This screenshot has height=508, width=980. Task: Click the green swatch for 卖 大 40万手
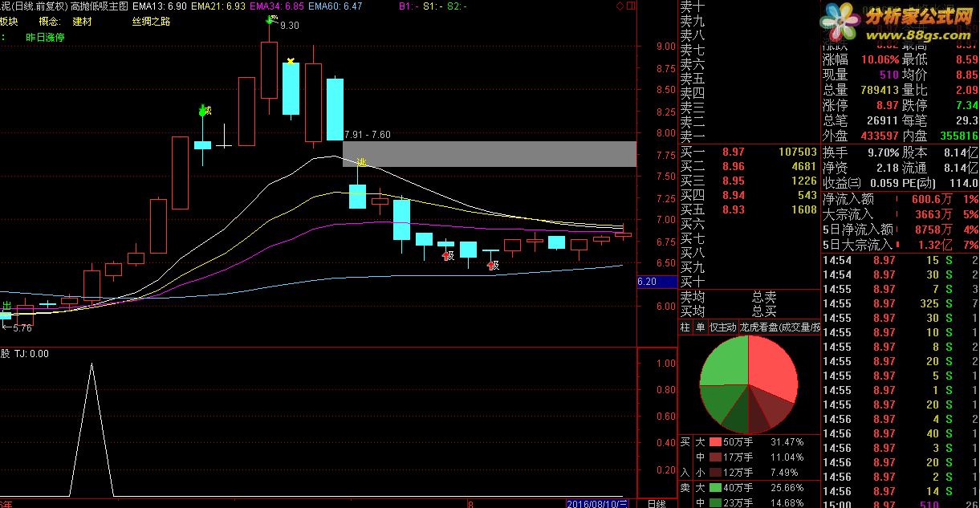click(716, 488)
